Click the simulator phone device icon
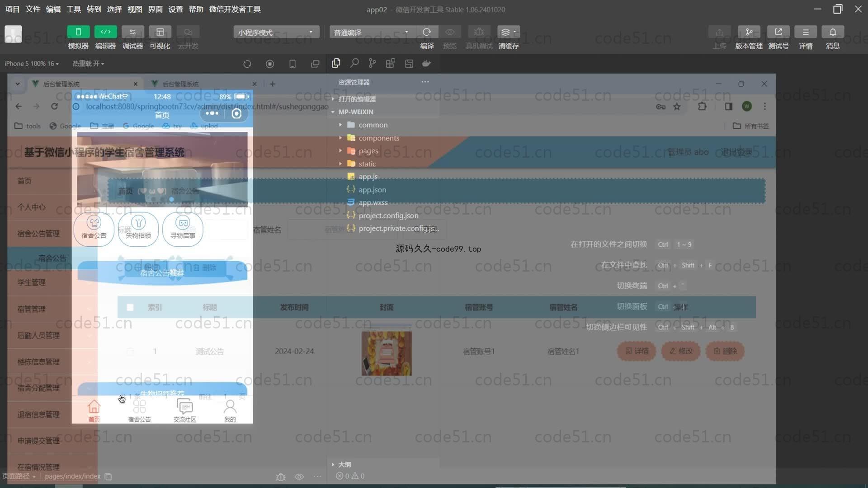This screenshot has width=868, height=488. click(292, 64)
